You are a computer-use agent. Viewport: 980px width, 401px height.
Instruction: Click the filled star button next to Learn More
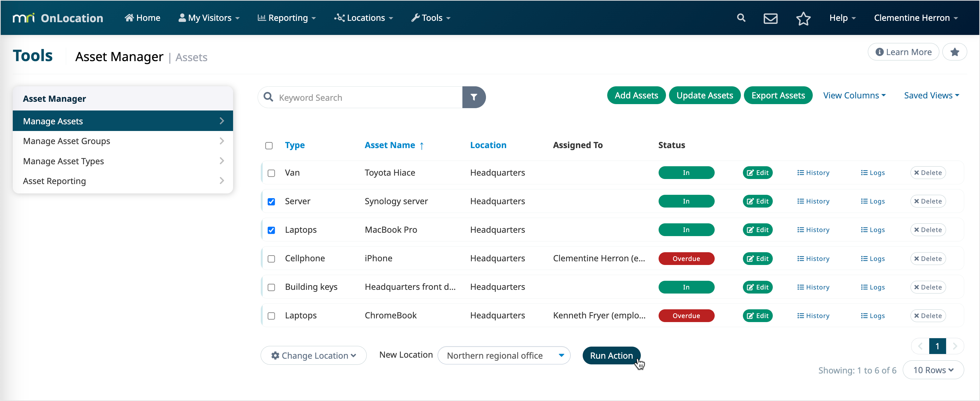pos(954,52)
